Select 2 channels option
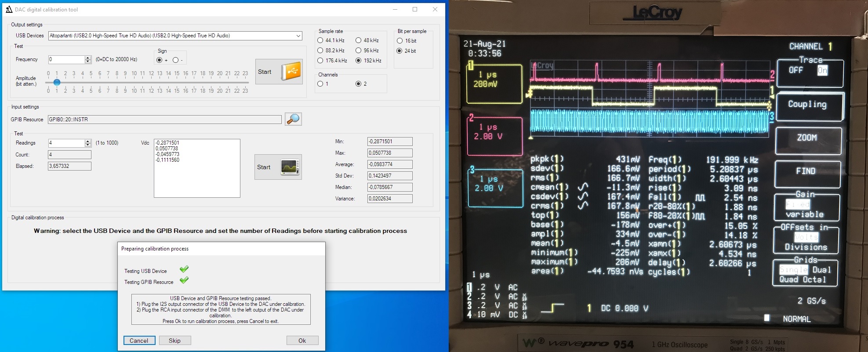 click(x=358, y=84)
